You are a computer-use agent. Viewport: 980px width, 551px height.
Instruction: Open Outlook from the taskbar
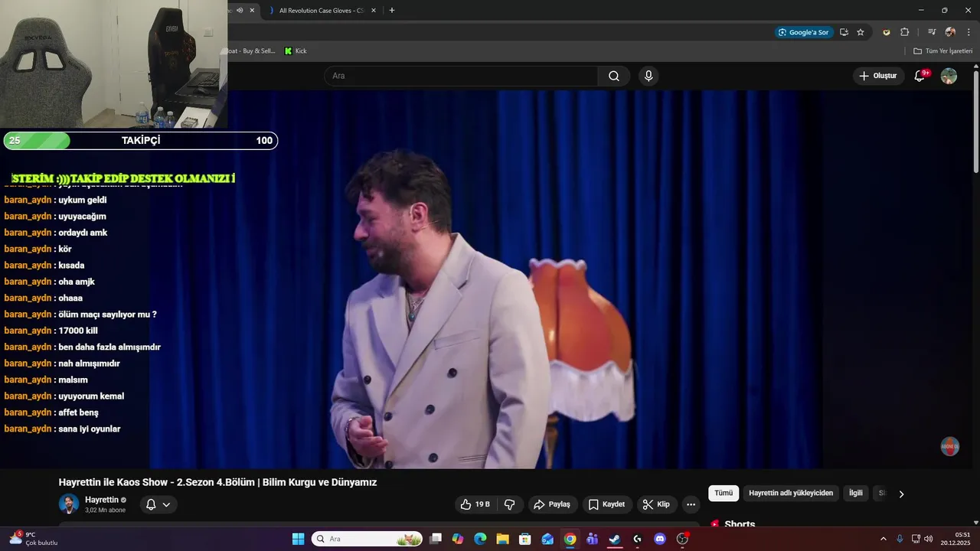547,539
